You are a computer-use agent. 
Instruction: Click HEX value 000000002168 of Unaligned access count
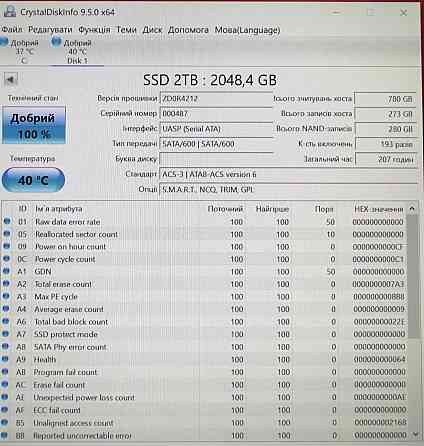coord(380,422)
